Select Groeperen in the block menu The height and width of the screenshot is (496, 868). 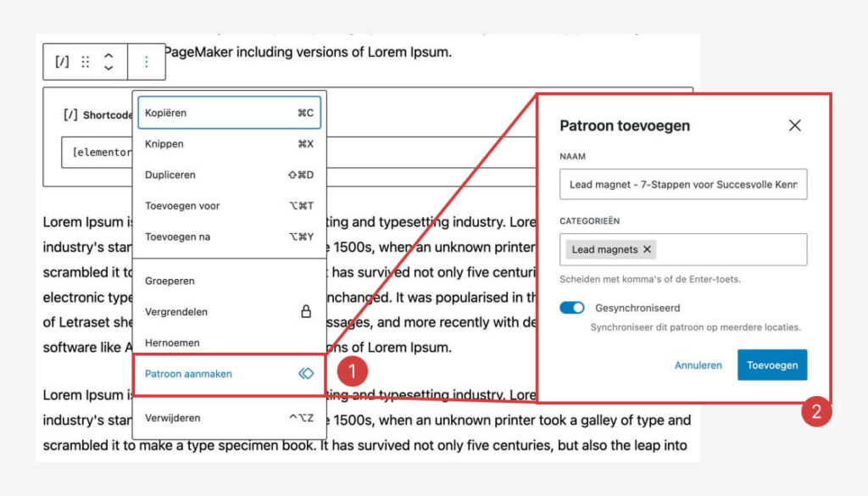pyautogui.click(x=229, y=281)
